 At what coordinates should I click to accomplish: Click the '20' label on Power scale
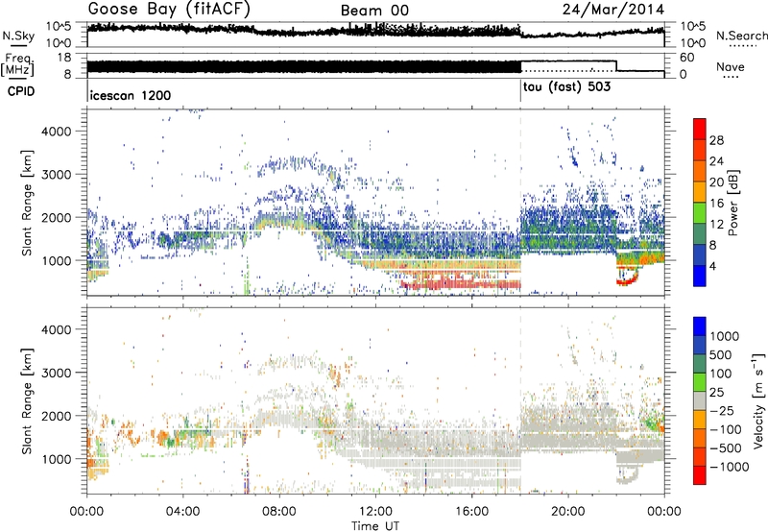point(716,182)
